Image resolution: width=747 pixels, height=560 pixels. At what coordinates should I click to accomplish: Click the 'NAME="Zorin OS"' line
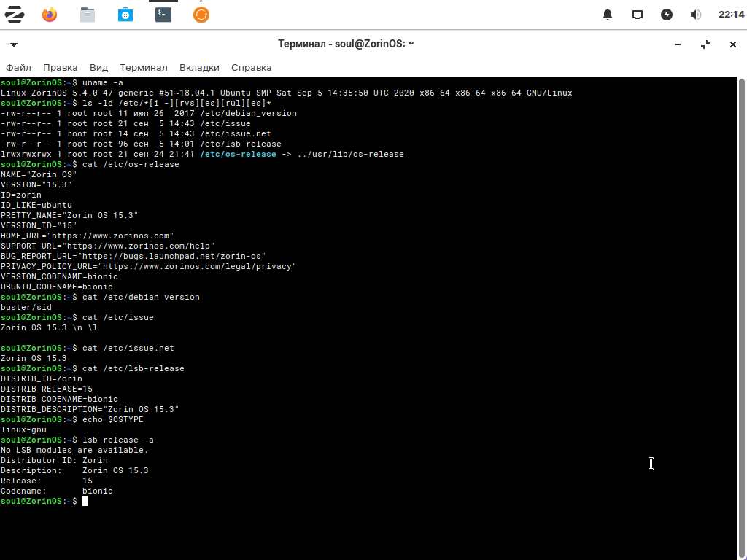click(39, 174)
